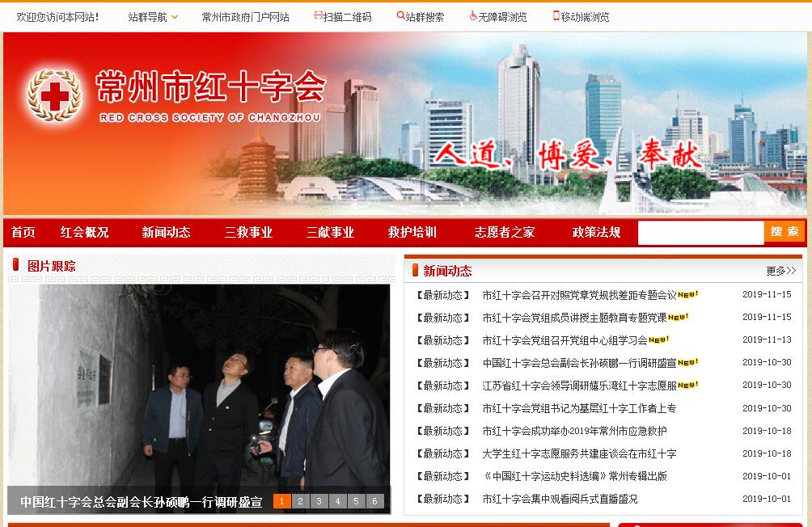Click the red marker beside 图片跟踪
Viewport: 812px width, 527px height.
pyautogui.click(x=15, y=264)
